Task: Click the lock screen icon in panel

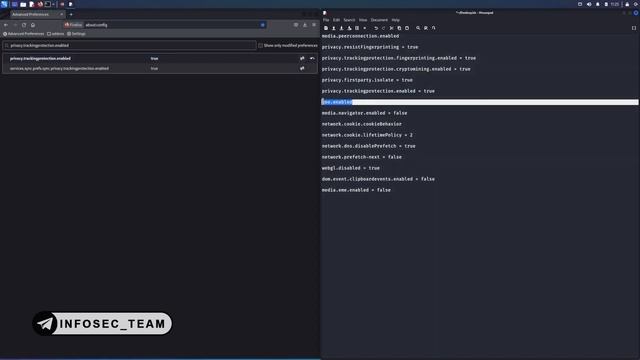Action: tap(627, 4)
